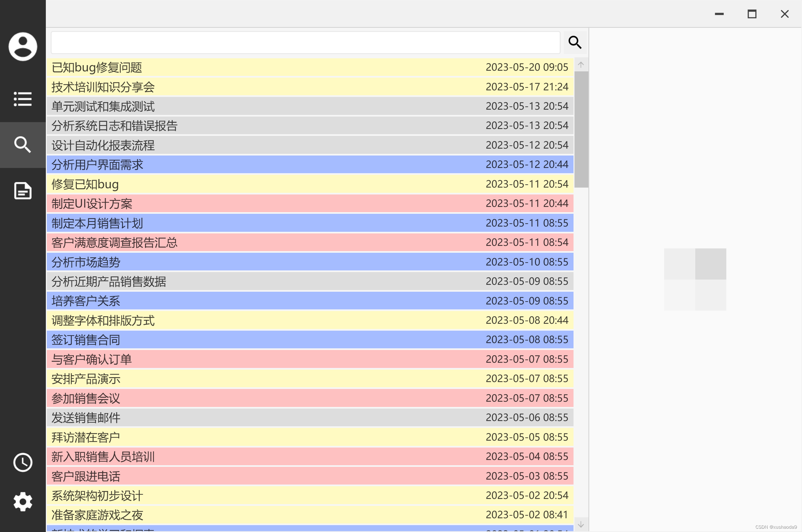Open settings gear icon in sidebar
The image size is (802, 532).
click(23, 502)
